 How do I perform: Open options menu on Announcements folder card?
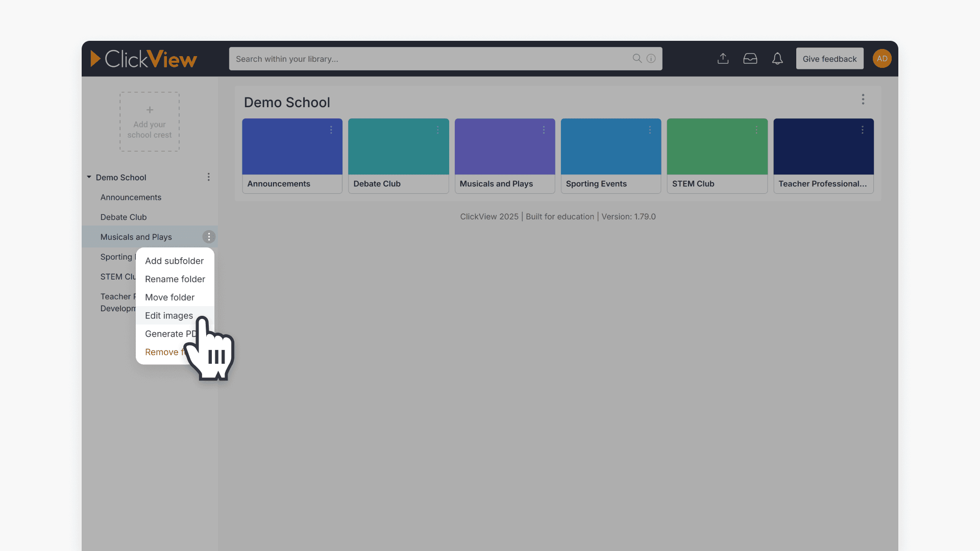pyautogui.click(x=331, y=130)
